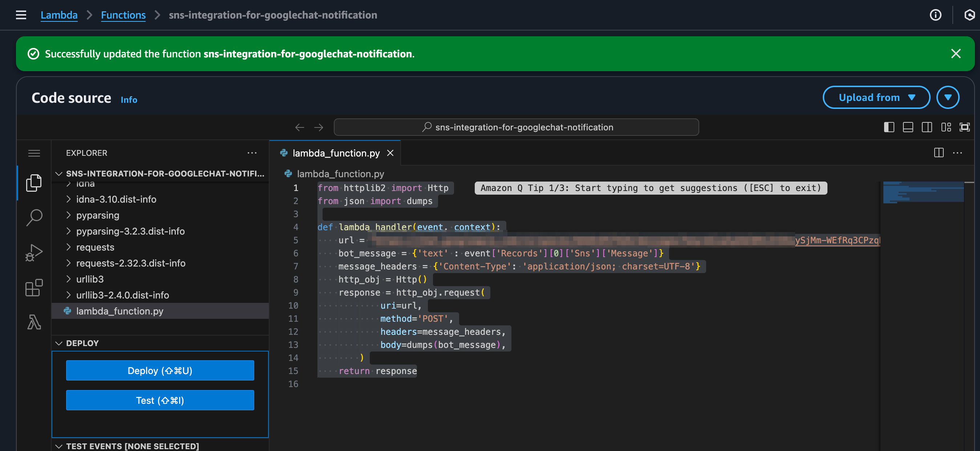Click the Deploy button
Image resolution: width=980 pixels, height=451 pixels.
pos(160,370)
